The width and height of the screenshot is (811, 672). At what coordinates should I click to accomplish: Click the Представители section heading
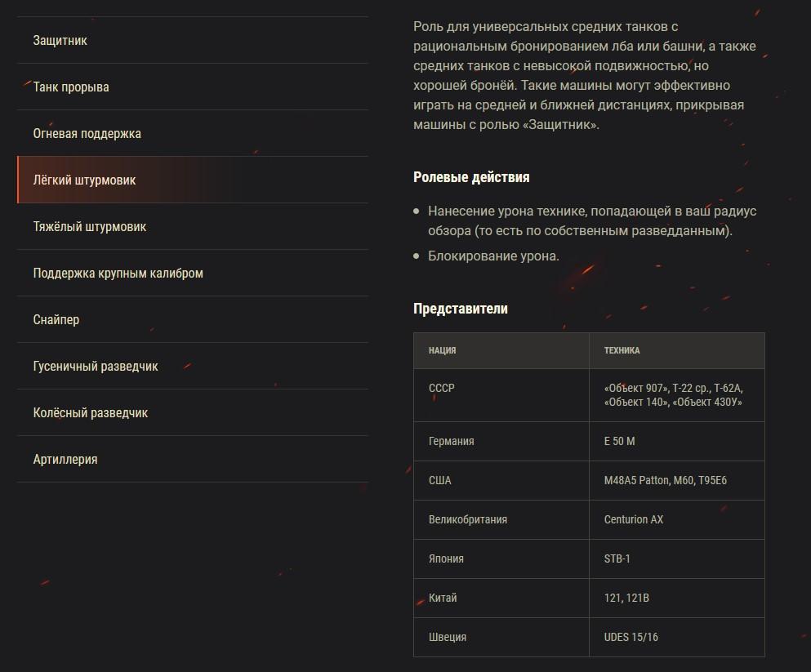click(x=460, y=309)
